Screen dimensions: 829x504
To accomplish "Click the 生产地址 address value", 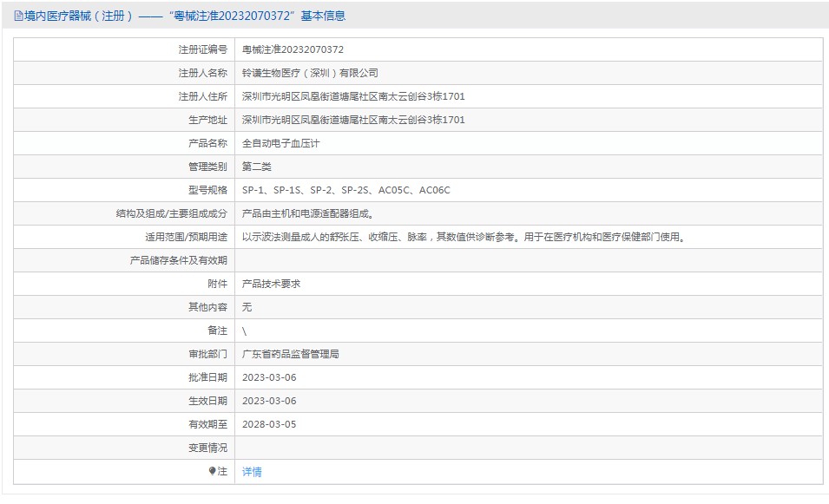I will 353,120.
